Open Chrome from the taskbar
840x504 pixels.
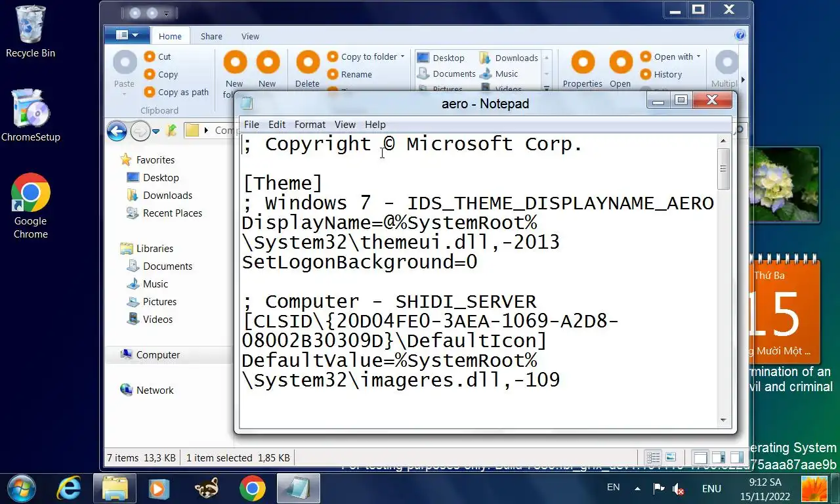pyautogui.click(x=253, y=488)
